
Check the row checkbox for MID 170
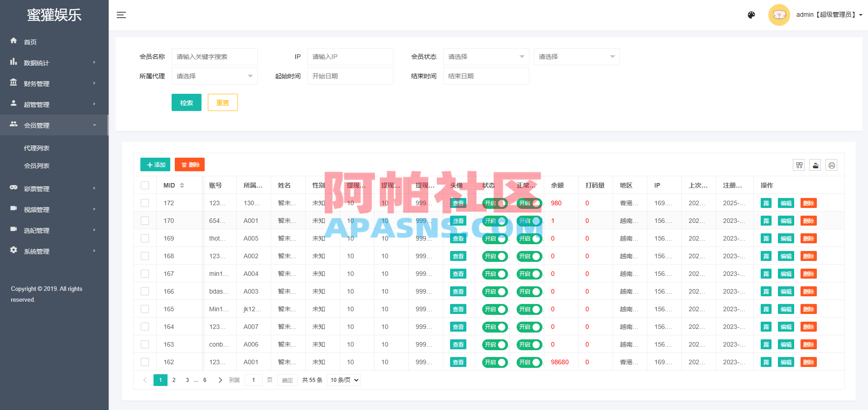coord(145,221)
